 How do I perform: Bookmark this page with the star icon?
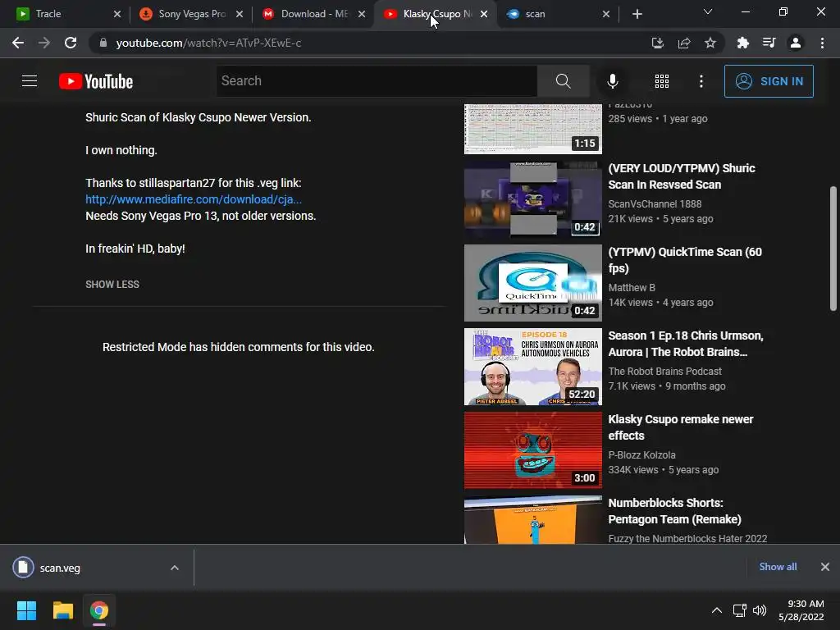(710, 43)
